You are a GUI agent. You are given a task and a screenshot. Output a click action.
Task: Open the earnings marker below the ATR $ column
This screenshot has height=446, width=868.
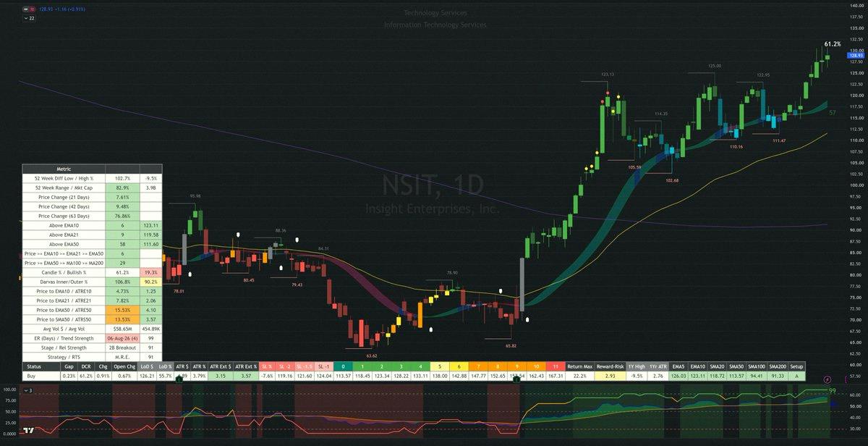(179, 379)
